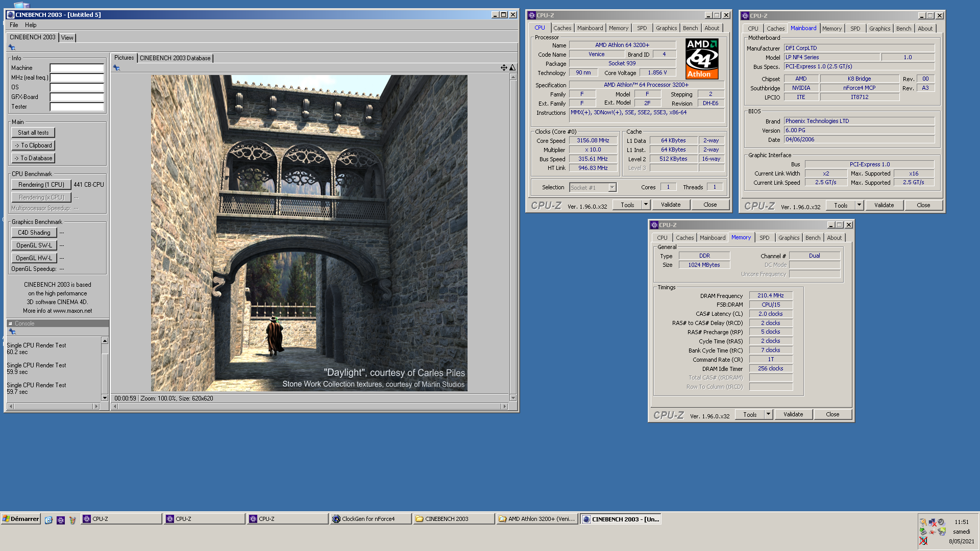This screenshot has height=551, width=980.
Task: Open the ClockGen for nForce4 taskbar button
Action: pyautogui.click(x=371, y=519)
